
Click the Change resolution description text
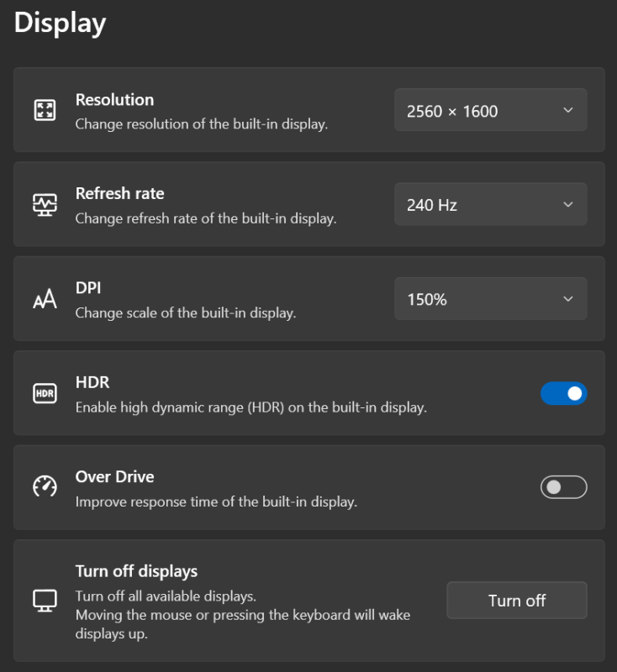click(x=201, y=124)
